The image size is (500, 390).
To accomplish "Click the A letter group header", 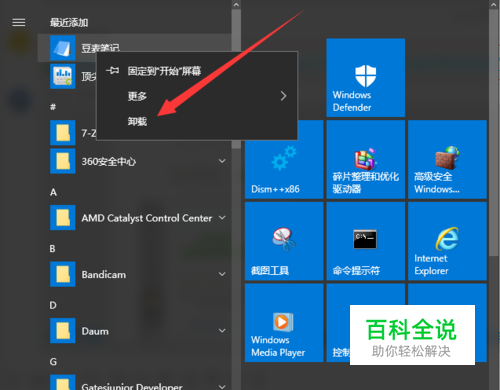I will [x=53, y=192].
